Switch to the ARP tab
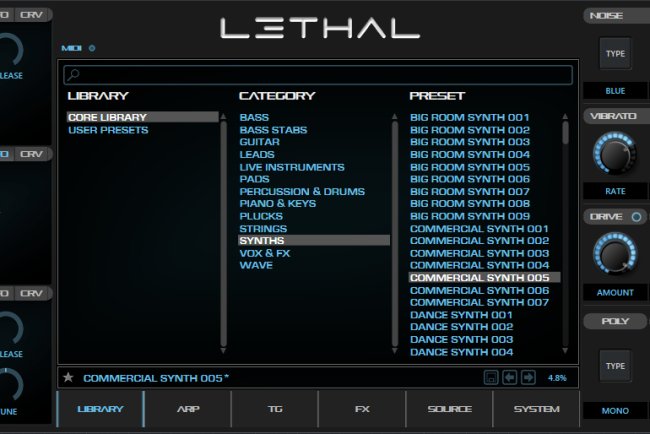 [188, 409]
